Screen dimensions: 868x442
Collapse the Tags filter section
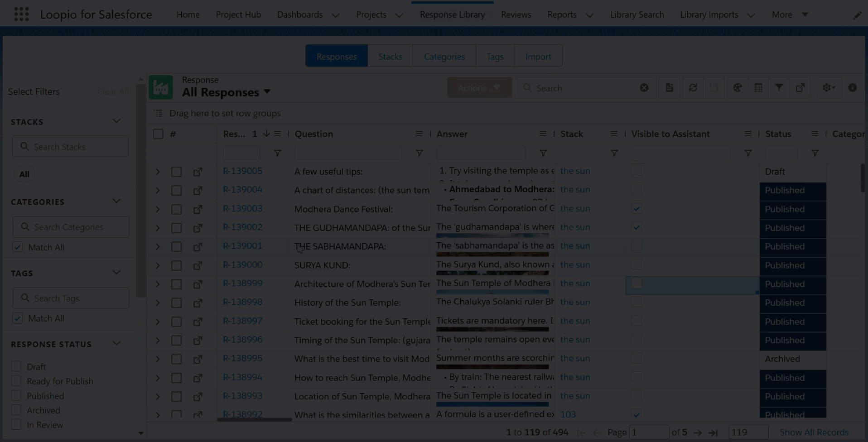pos(116,273)
